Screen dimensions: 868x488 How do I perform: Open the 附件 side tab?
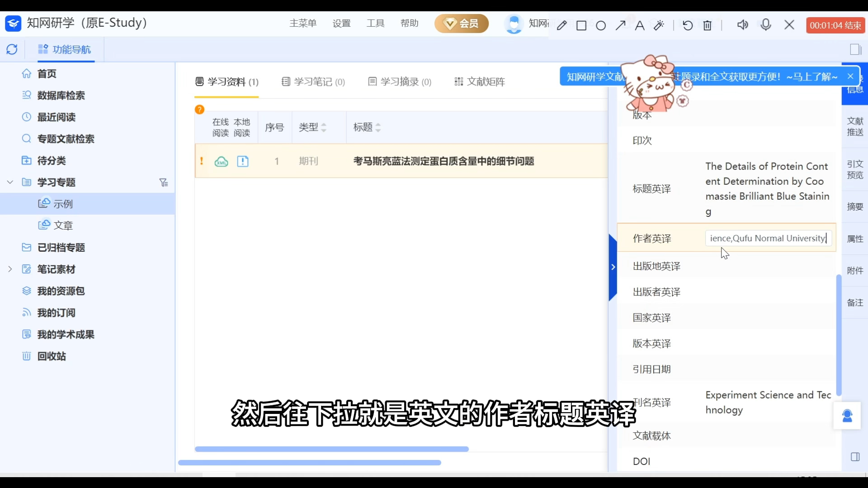pos(855,271)
